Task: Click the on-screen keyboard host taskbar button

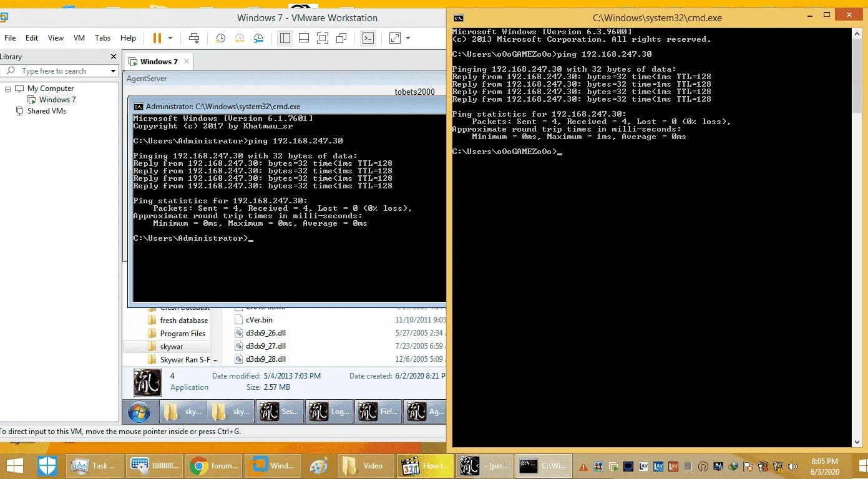Action: (x=155, y=466)
